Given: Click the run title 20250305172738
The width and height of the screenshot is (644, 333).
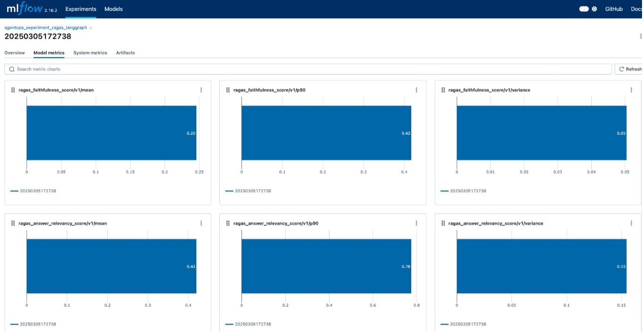Looking at the screenshot, I should coord(38,36).
